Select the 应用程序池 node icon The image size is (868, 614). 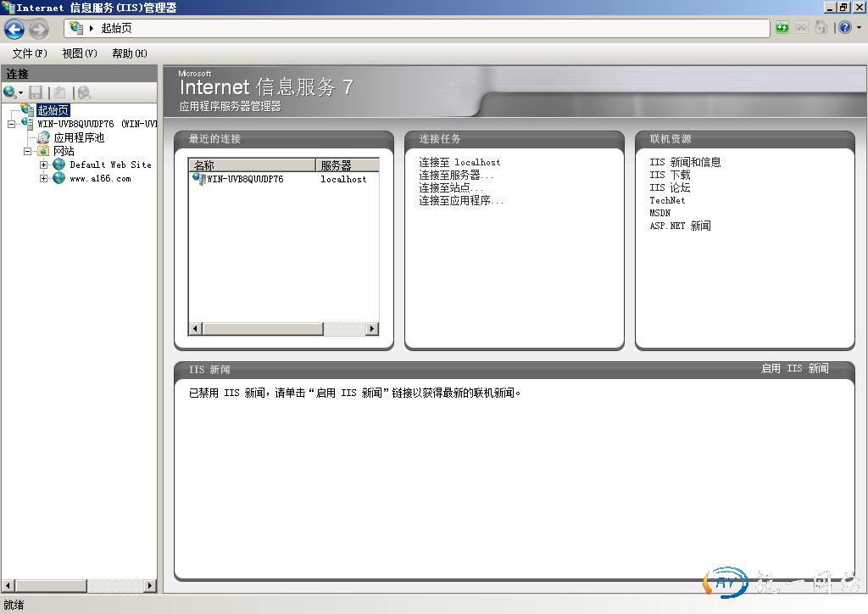pos(43,137)
